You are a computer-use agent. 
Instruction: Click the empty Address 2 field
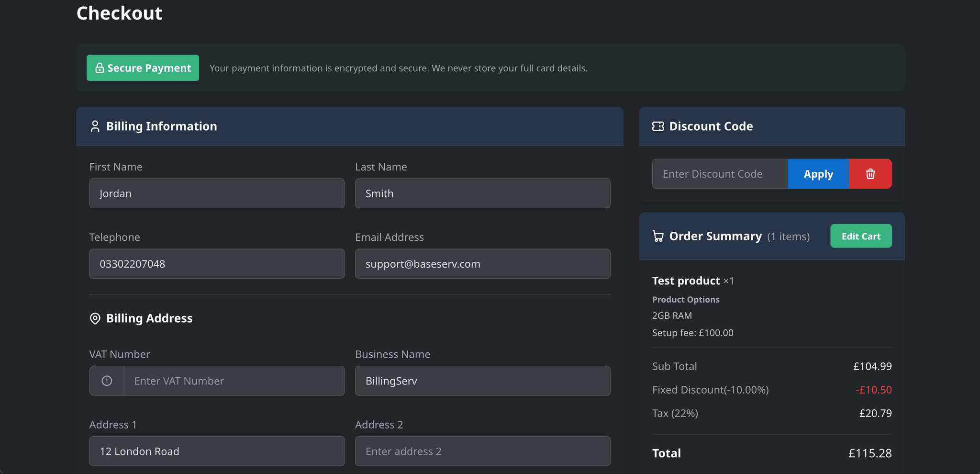pos(482,451)
